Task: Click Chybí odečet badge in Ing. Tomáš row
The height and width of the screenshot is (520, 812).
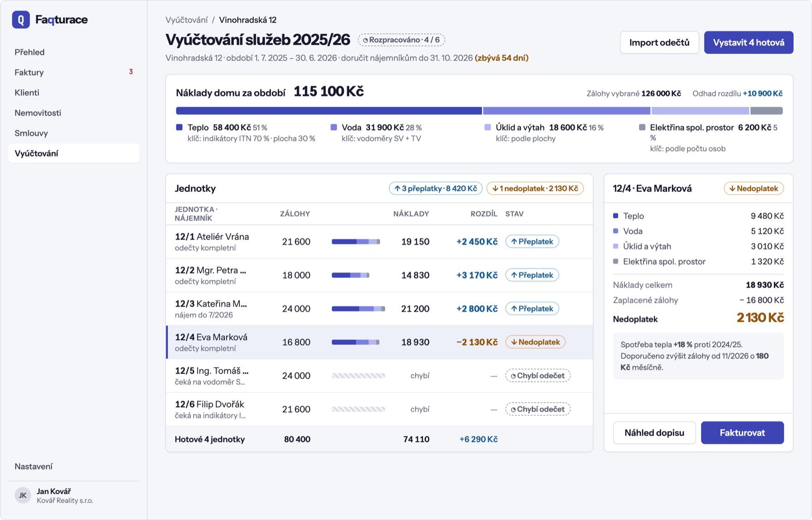Action: tap(538, 376)
